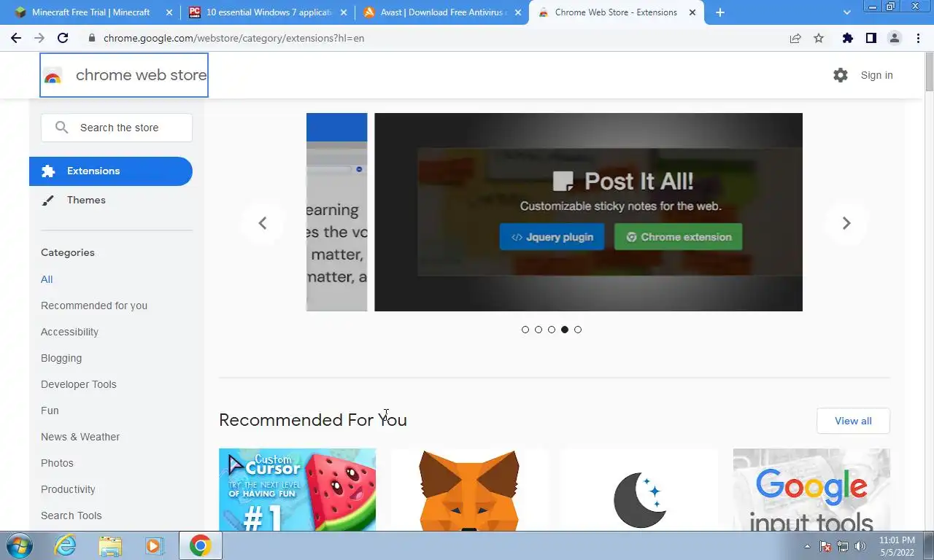Choose the Developer Tools category

pyautogui.click(x=79, y=384)
